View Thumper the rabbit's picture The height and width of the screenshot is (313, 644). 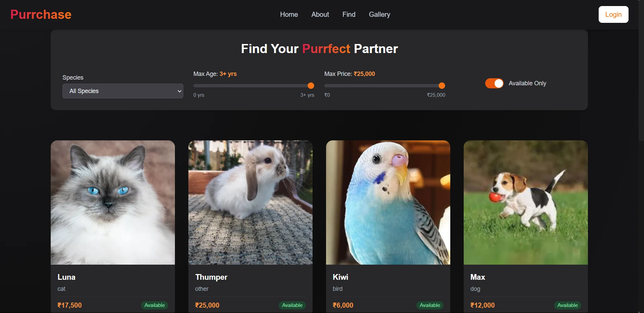250,203
